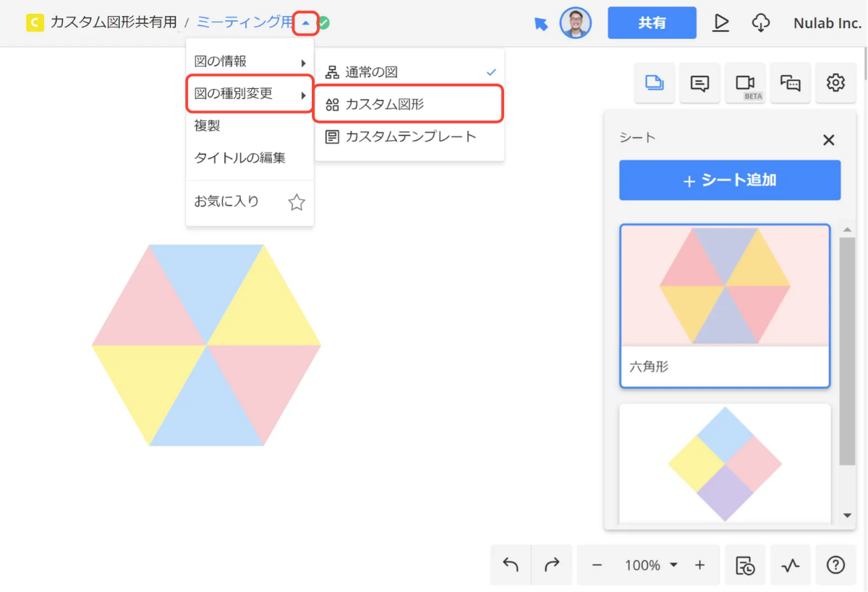868x592 pixels.
Task: Open the 100% zoom level dropdown
Action: pyautogui.click(x=651, y=565)
